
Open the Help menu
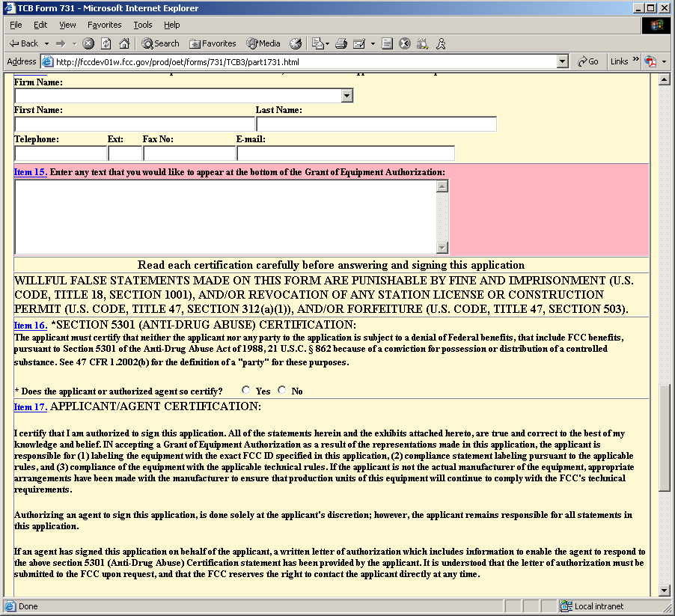click(172, 25)
